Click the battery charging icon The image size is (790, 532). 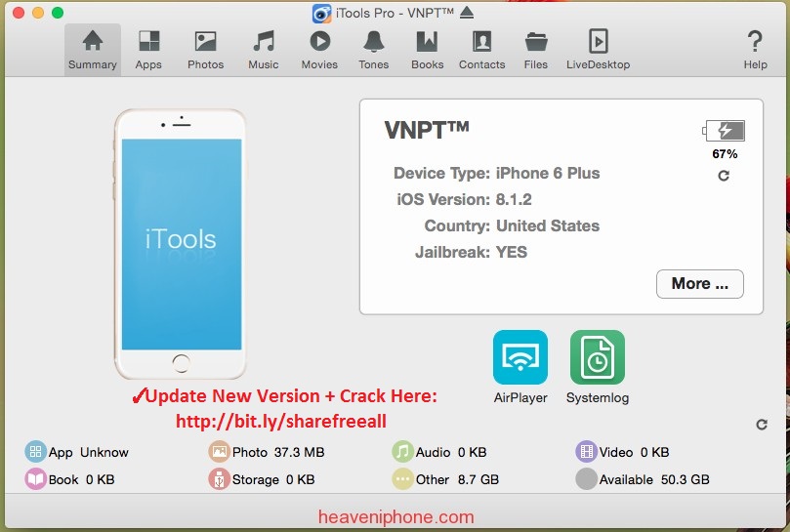pyautogui.click(x=724, y=131)
